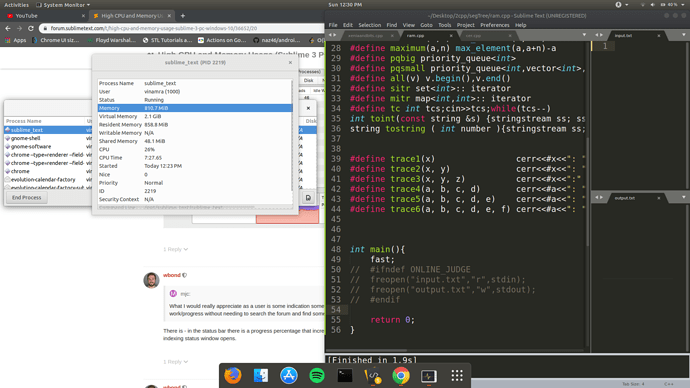The width and height of the screenshot is (690, 388).
Task: Select evolution-calendar-factory process row
Action: tap(48, 179)
